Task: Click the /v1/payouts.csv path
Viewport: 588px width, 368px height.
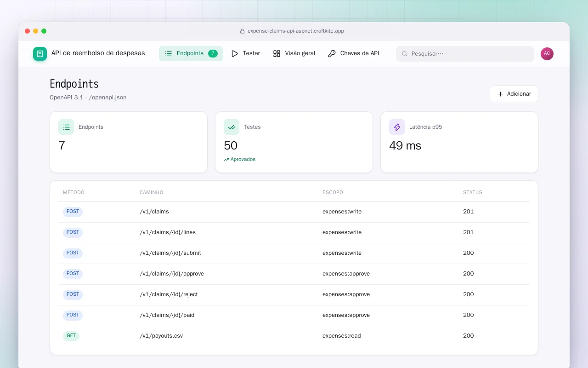Action: tap(161, 336)
